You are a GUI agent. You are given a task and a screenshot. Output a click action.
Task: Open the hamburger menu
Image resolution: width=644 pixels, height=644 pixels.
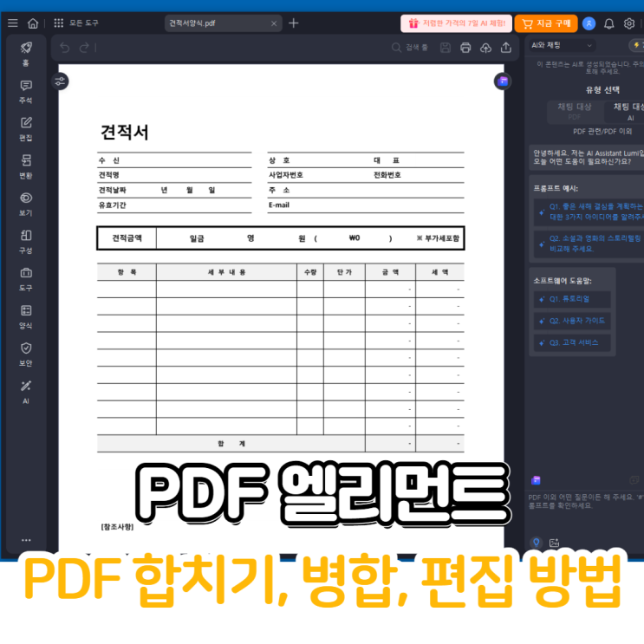(13, 23)
